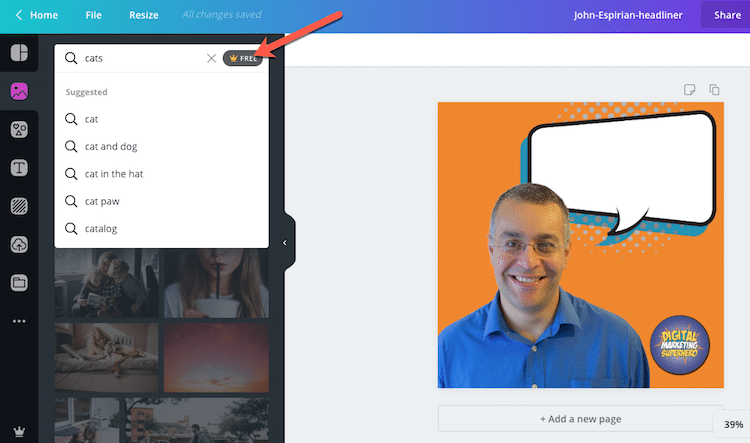The width and height of the screenshot is (750, 443).
Task: Open the 39% zoom level menu
Action: [733, 424]
